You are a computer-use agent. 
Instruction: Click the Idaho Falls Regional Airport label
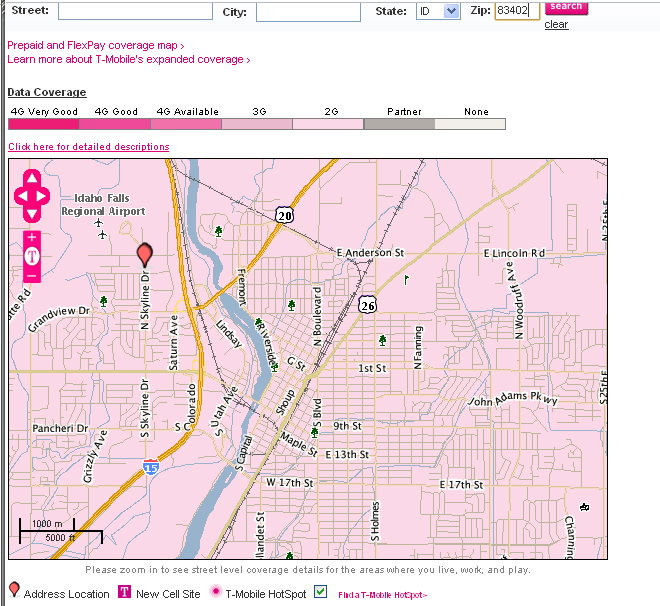pyautogui.click(x=103, y=205)
